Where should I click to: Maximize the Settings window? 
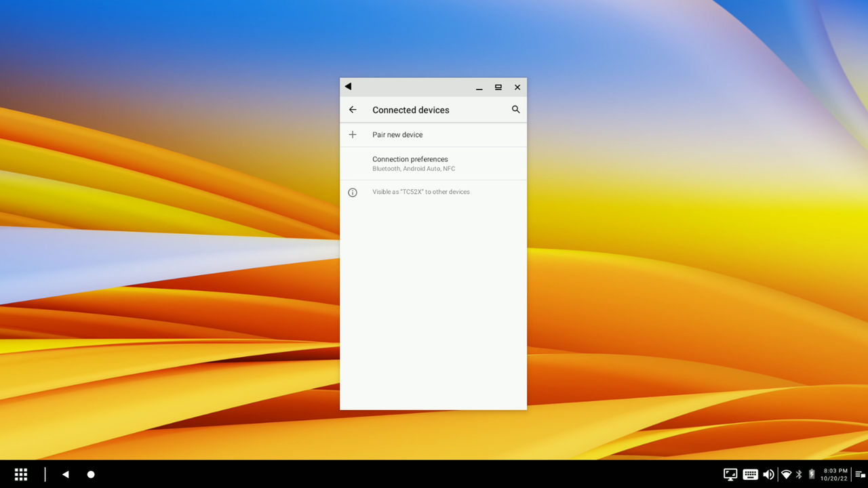tap(498, 87)
